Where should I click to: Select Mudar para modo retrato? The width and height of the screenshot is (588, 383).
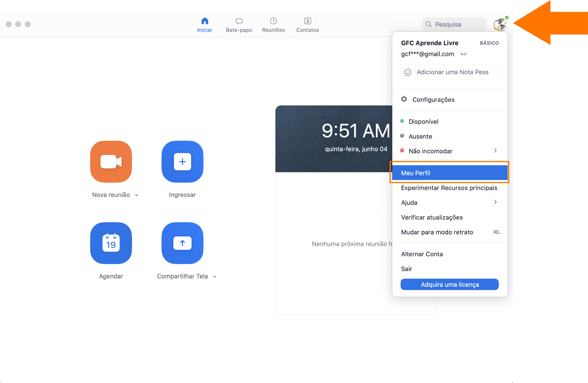click(450, 232)
